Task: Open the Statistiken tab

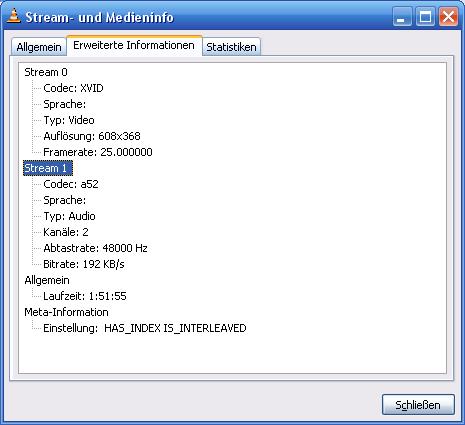Action: tap(231, 47)
